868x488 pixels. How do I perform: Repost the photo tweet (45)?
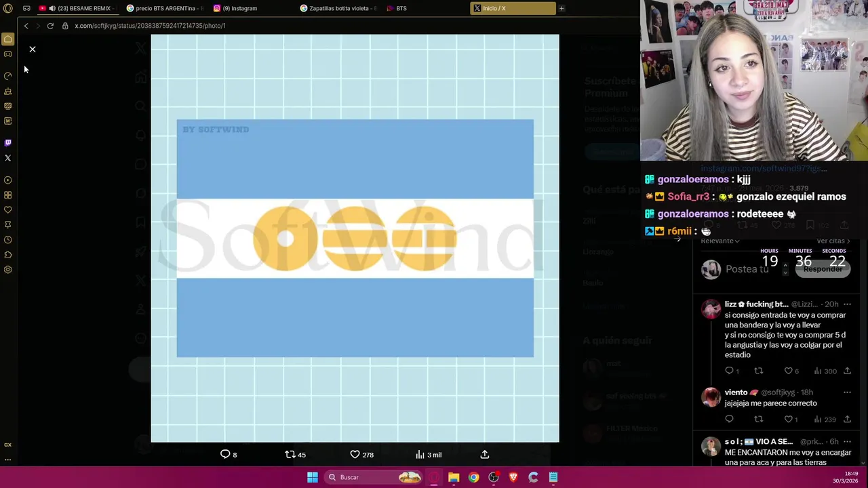coord(295,455)
